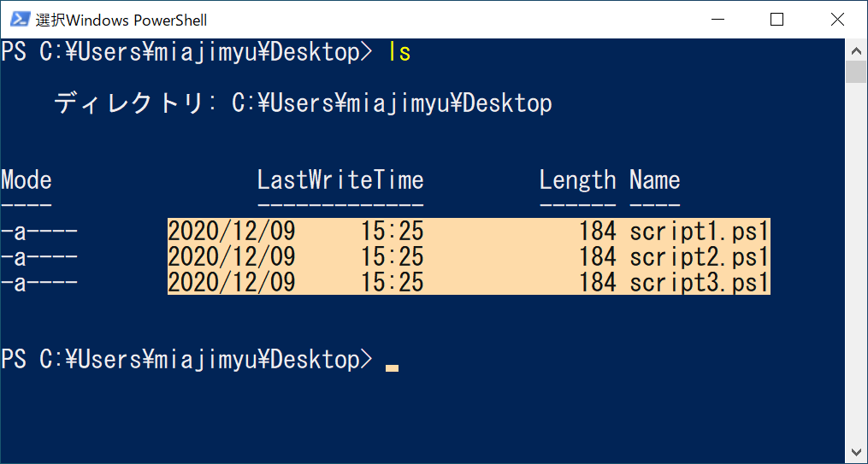The height and width of the screenshot is (464, 868).
Task: Click the vertical scrollbar thumb
Action: (x=856, y=71)
